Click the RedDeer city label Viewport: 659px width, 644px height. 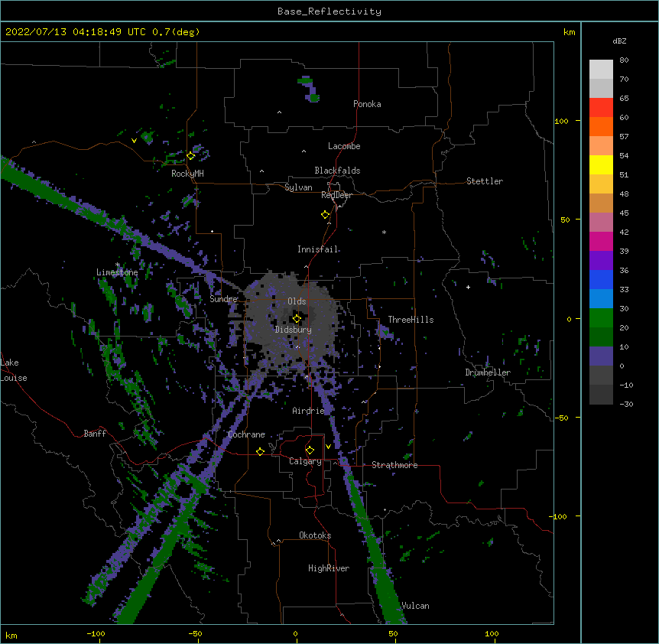336,195
